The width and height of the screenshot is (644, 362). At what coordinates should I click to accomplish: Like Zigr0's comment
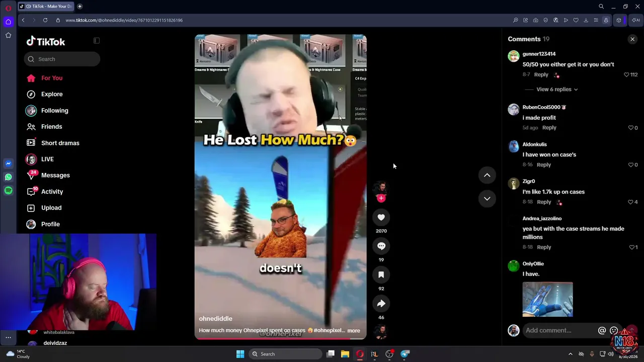click(x=630, y=202)
